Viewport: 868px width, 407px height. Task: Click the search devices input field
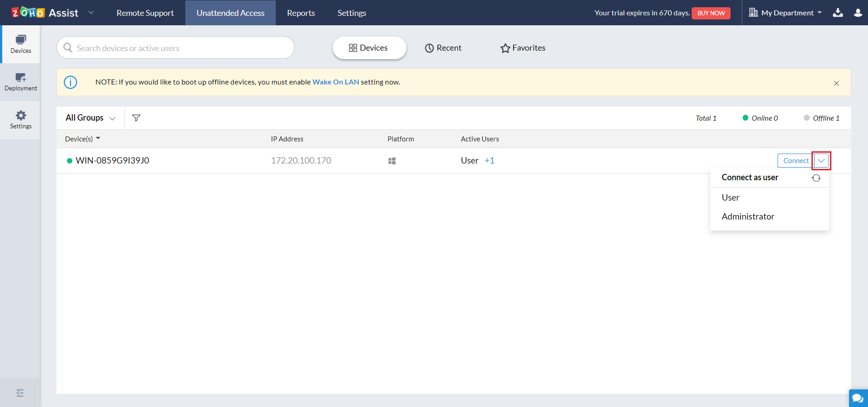(x=181, y=48)
